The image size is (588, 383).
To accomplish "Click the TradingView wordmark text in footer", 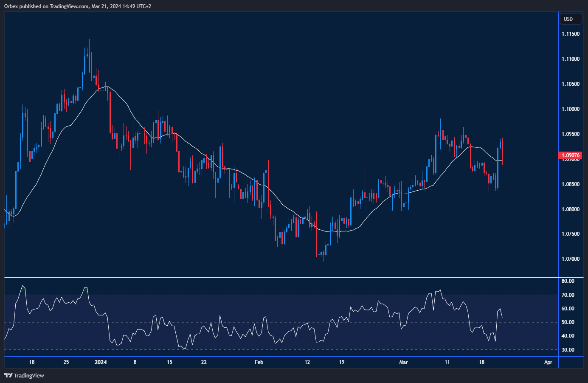I will coord(29,375).
